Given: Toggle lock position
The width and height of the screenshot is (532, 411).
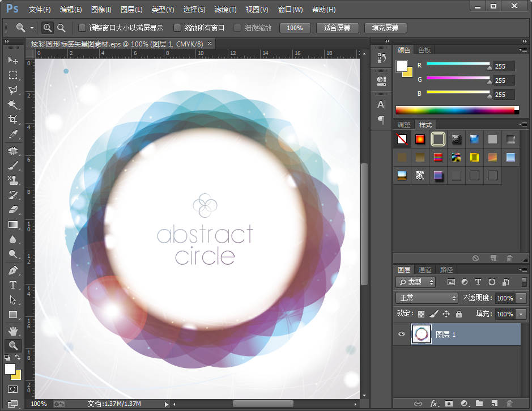Looking at the screenshot, I should (446, 314).
